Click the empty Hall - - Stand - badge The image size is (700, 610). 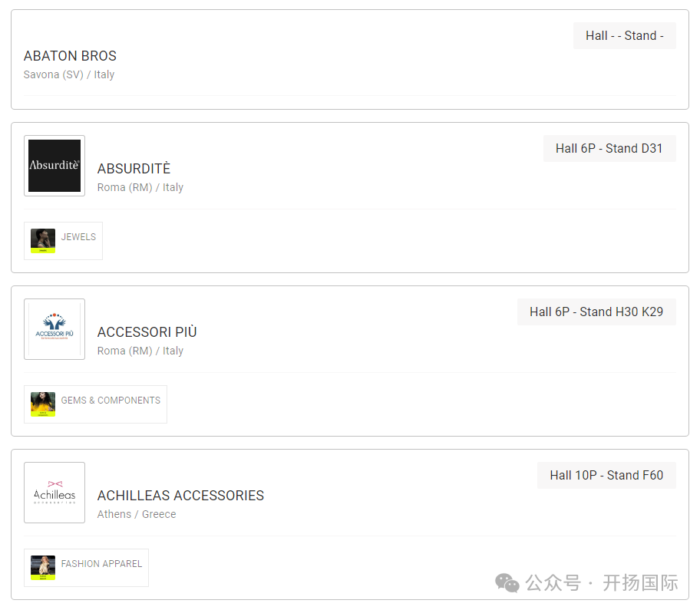(625, 35)
